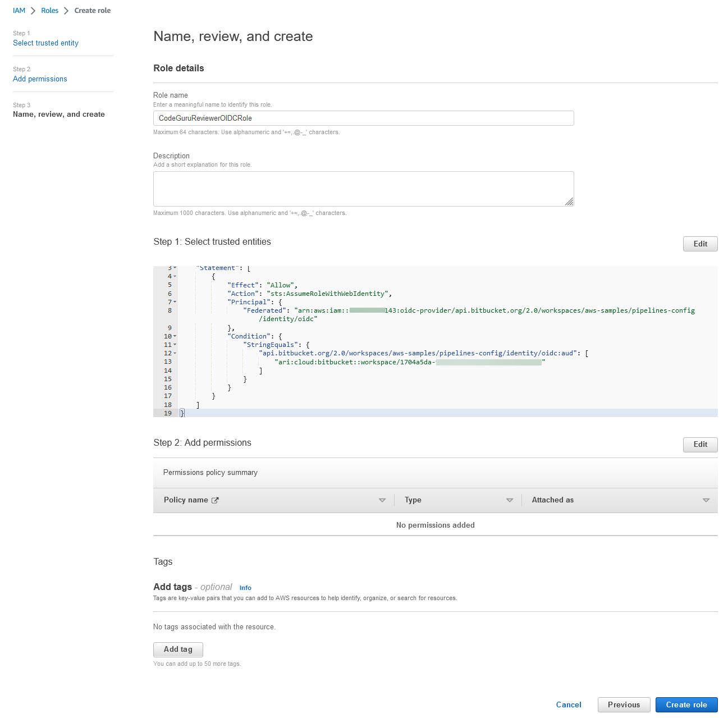The height and width of the screenshot is (718, 728).
Task: Click the No permissions added message
Action: click(435, 525)
